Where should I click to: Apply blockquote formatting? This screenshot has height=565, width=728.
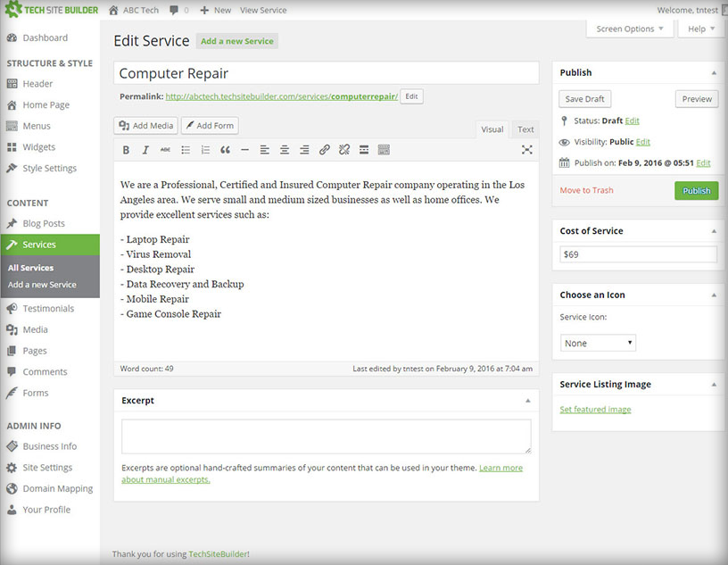pos(225,149)
